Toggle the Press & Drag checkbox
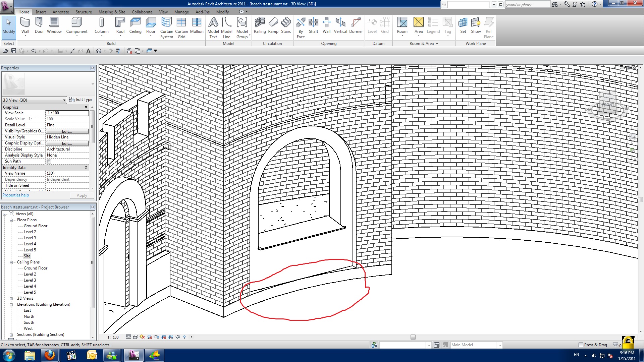This screenshot has height=362, width=644. 581,345
